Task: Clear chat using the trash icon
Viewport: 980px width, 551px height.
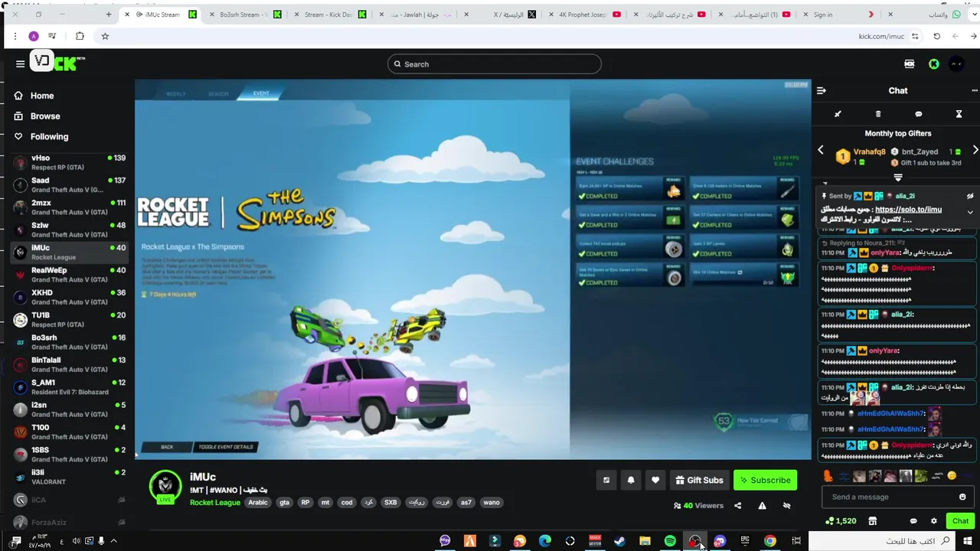Action: tap(878, 114)
